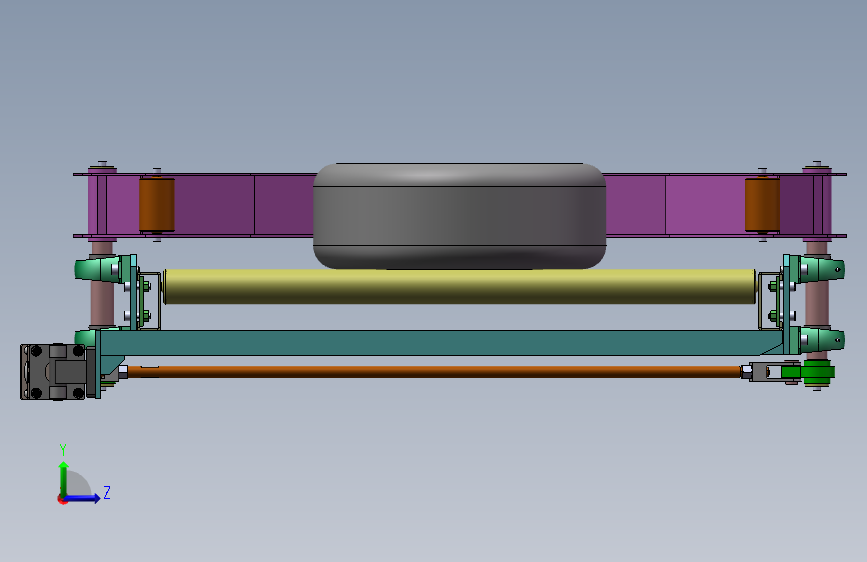Pick the bright green rod-end joint at right
The width and height of the screenshot is (867, 562).
[x=818, y=372]
